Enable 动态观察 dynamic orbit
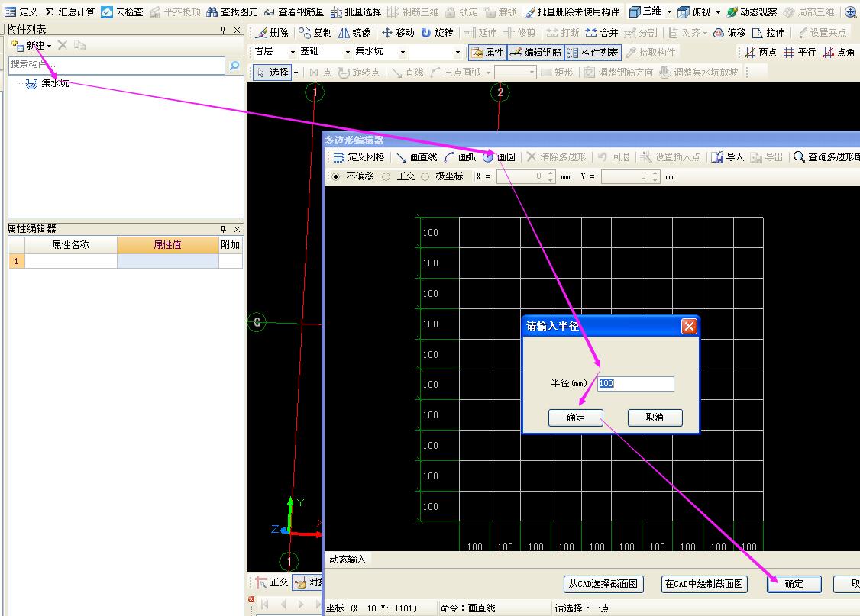Screen dimensions: 860x616 click(x=752, y=11)
